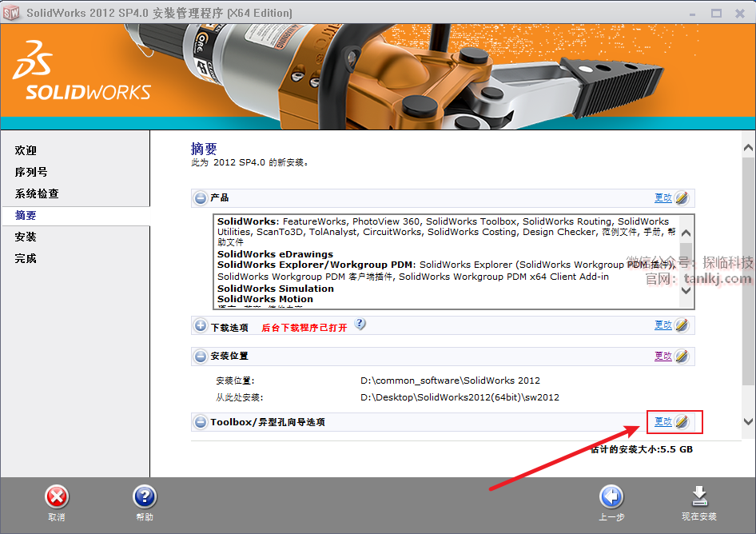Viewport: 756px width, 534px height.
Task: Close the installation manager window
Action: pyautogui.click(x=740, y=14)
